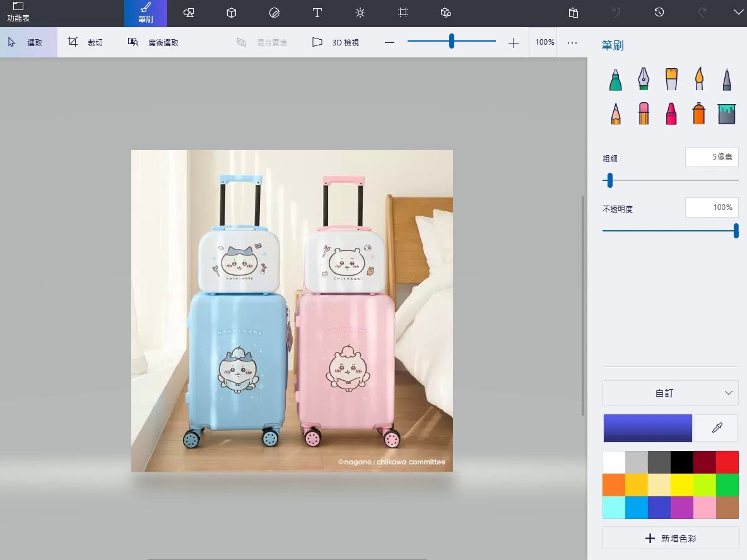This screenshot has height=560, width=747.
Task: Select the Calligraphy pen brush
Action: click(644, 79)
